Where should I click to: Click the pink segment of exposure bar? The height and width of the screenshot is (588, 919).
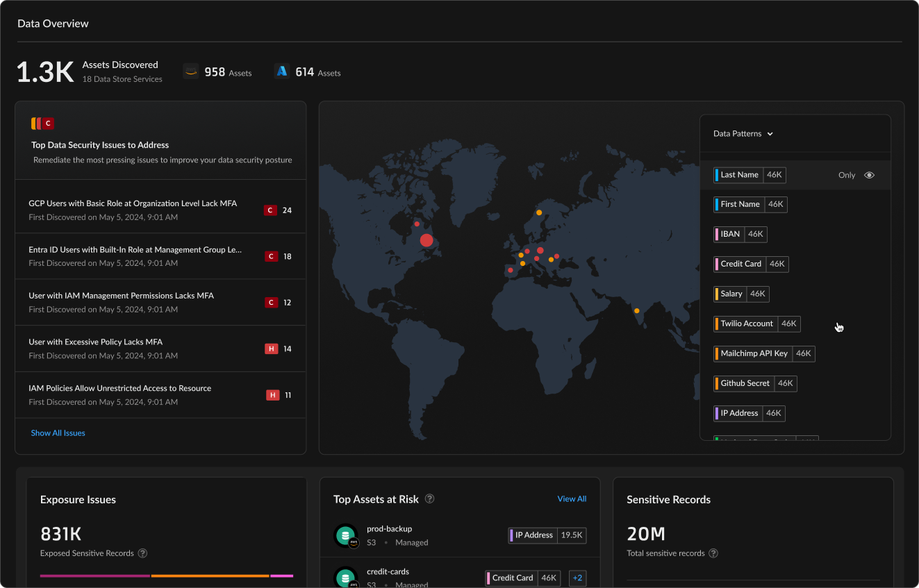282,576
